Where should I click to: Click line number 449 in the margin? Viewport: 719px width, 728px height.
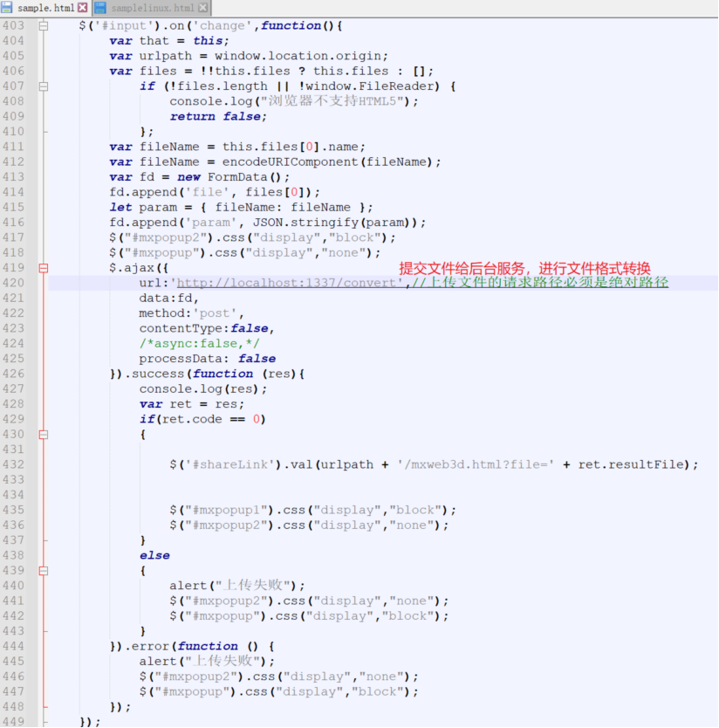coord(13,722)
